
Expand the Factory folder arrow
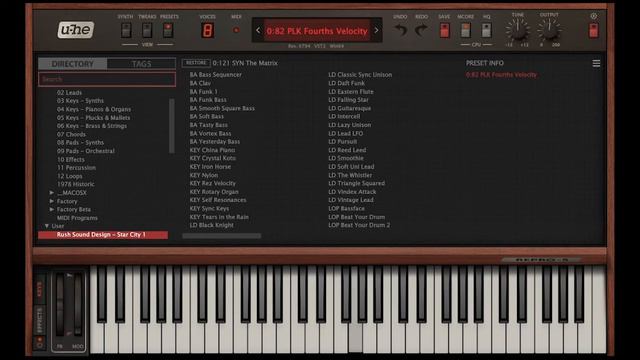pyautogui.click(x=52, y=201)
